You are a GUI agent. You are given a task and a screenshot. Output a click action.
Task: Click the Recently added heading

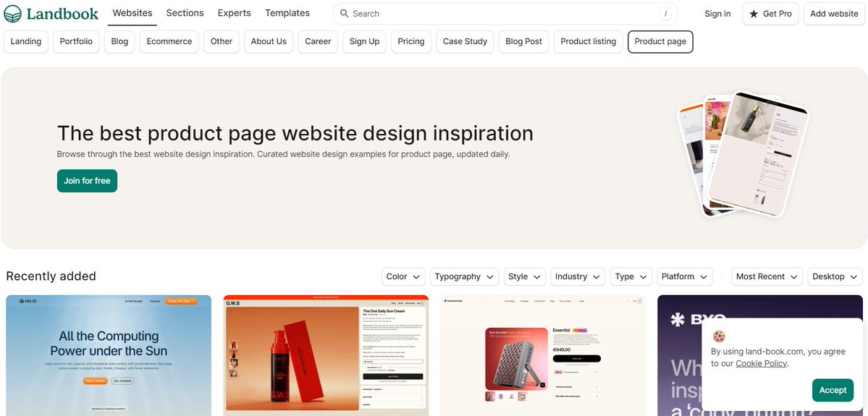(x=51, y=276)
